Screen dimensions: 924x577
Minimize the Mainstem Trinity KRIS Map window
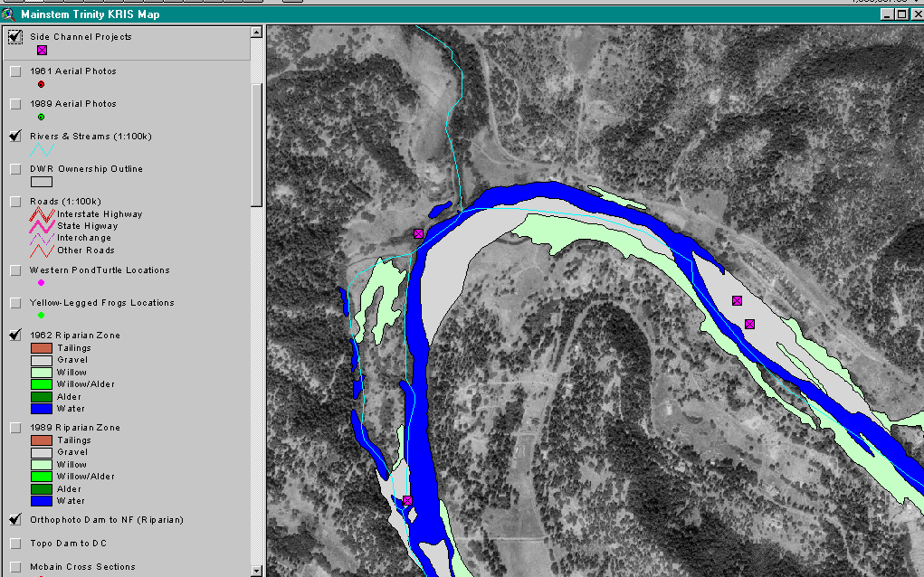point(888,14)
